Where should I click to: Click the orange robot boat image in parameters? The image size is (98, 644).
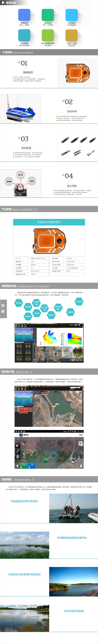[x=49, y=241]
